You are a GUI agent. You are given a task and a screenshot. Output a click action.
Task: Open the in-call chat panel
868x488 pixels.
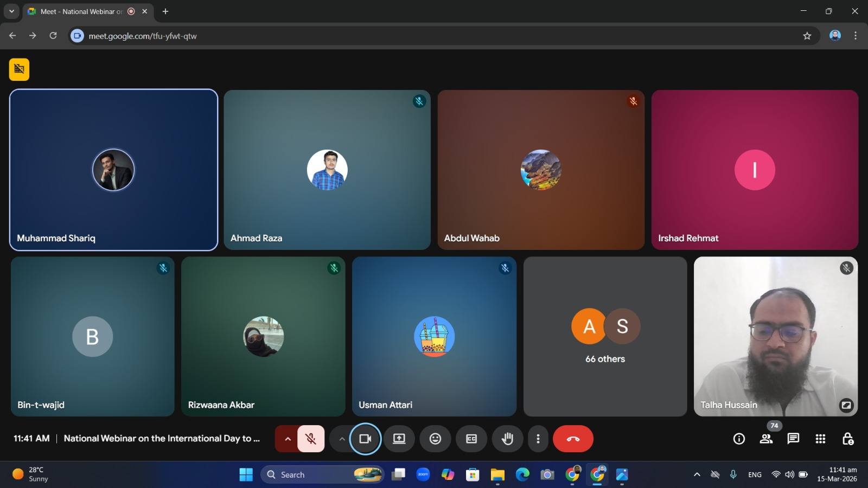[x=793, y=439]
